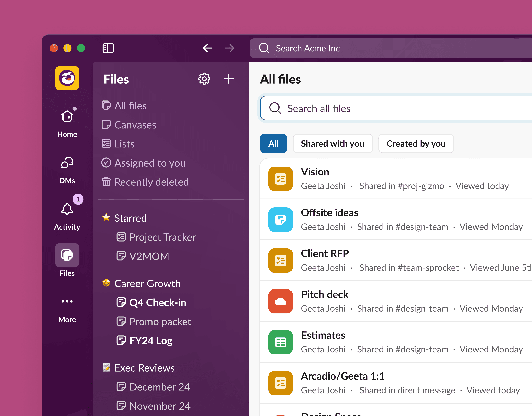Collapse the Career Growth section
The width and height of the screenshot is (532, 416).
click(147, 284)
